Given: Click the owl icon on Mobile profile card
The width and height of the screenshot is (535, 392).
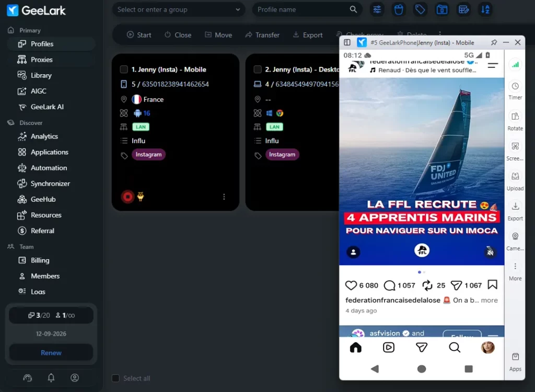Looking at the screenshot, I should (141, 197).
